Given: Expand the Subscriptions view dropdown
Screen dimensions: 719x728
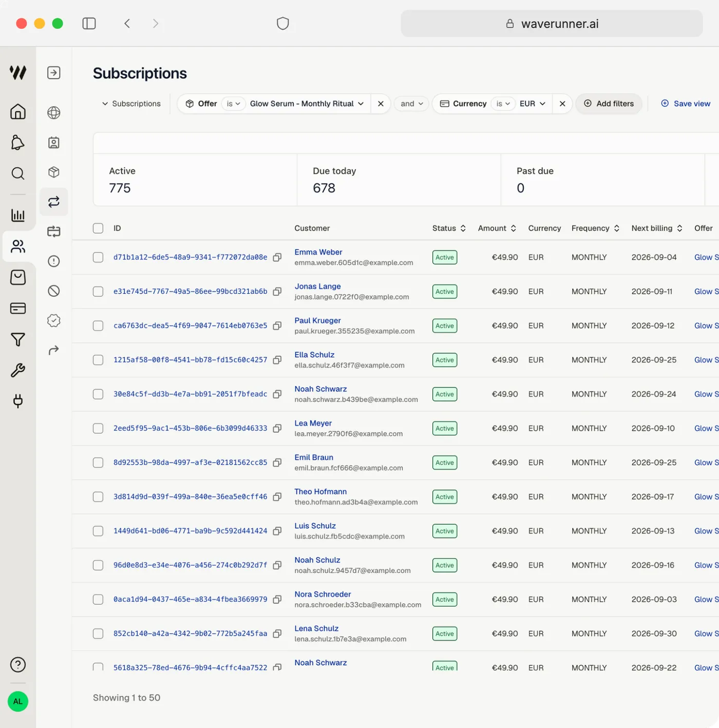Looking at the screenshot, I should 131,104.
